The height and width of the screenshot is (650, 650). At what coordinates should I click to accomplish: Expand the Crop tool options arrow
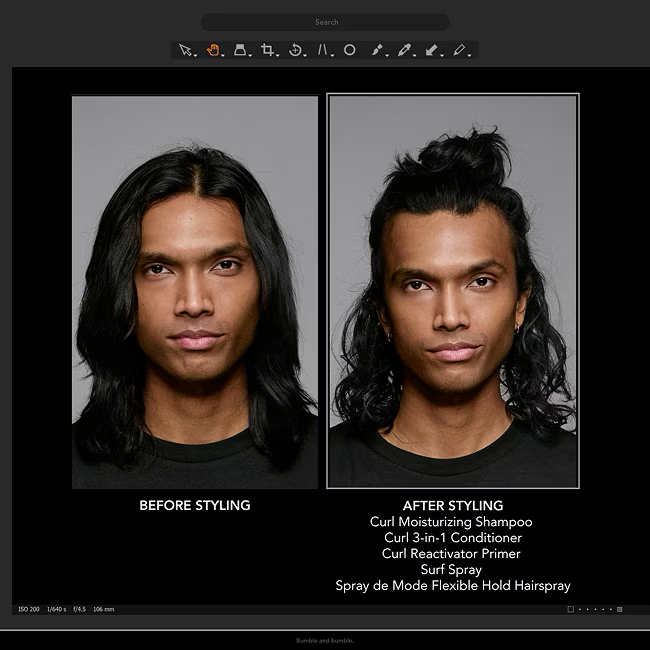tap(277, 55)
